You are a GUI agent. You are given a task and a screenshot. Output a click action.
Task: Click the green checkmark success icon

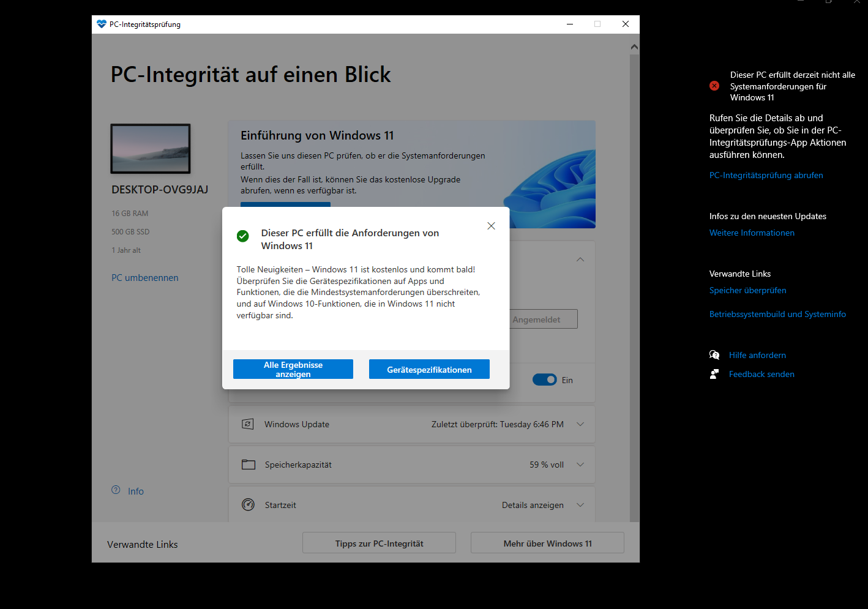point(243,236)
